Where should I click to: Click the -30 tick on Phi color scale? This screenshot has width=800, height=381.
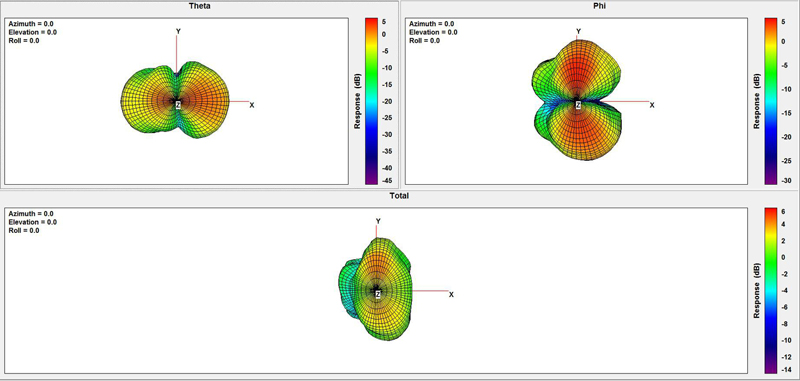tap(786, 181)
